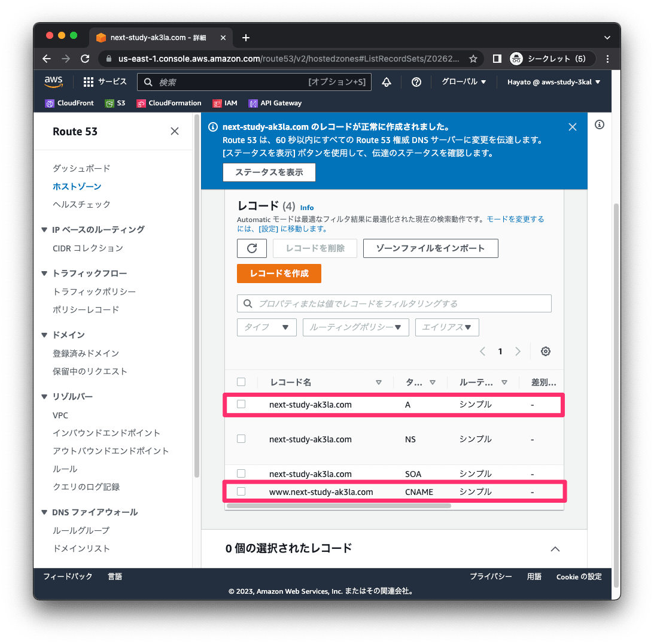Viewport: 654px width, 644px height.
Task: Open the notifications bell icon
Action: point(387,82)
